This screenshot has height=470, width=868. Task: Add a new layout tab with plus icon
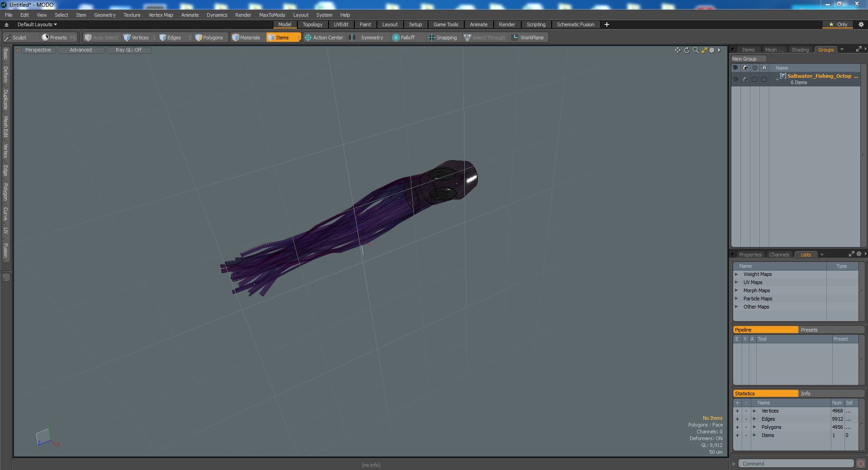tap(607, 24)
